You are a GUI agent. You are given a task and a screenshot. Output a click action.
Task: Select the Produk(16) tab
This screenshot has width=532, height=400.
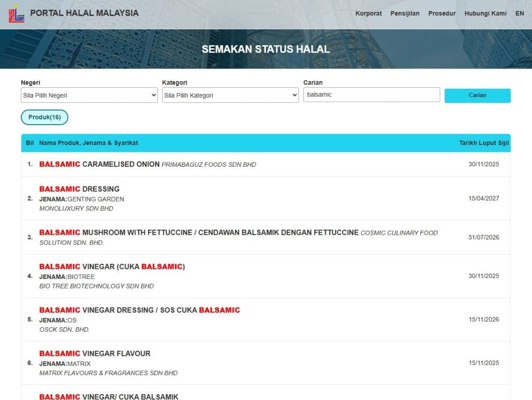[x=44, y=117]
